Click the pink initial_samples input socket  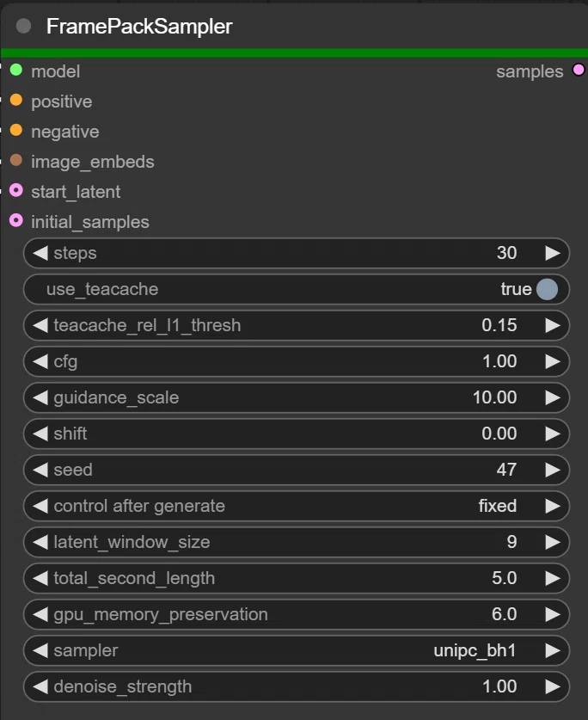point(16,220)
